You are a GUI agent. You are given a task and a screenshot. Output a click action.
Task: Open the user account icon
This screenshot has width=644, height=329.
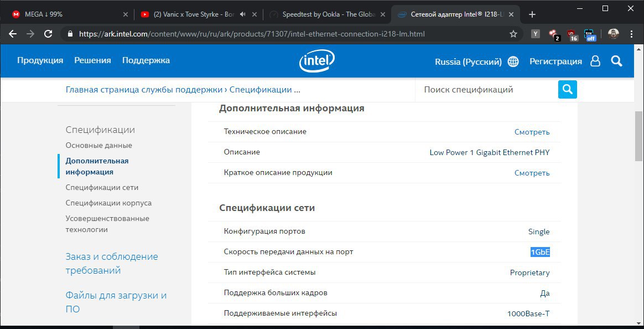pos(595,61)
